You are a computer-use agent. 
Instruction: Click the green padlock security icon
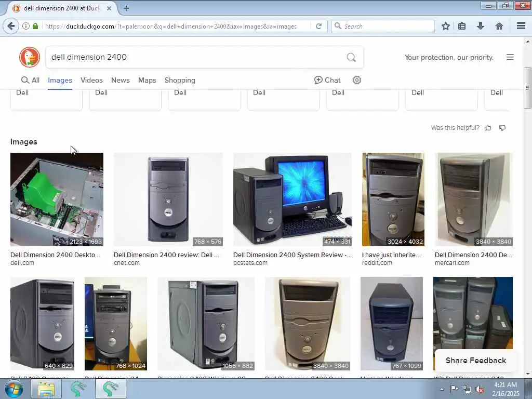[x=35, y=26]
